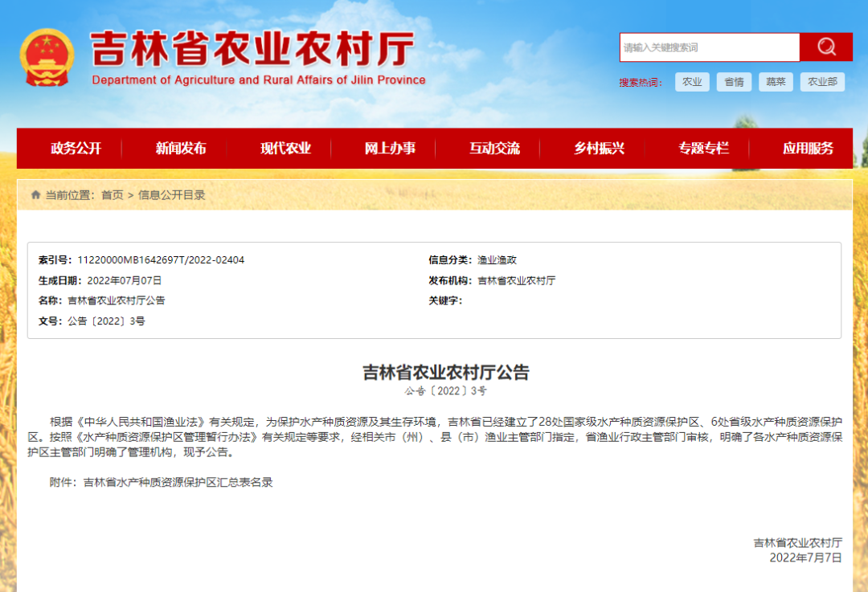Open the 信息公开目录 breadcrumb link
This screenshot has height=592, width=868.
(x=174, y=194)
